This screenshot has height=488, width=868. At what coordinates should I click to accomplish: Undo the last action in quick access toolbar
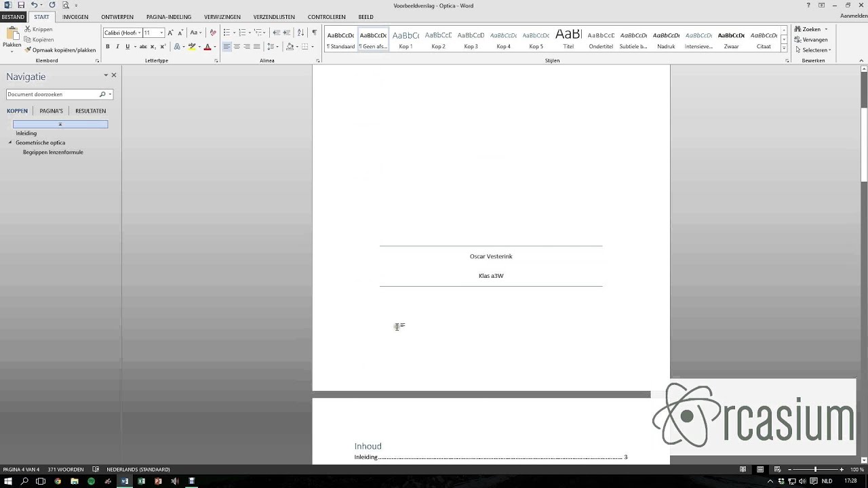tap(35, 5)
